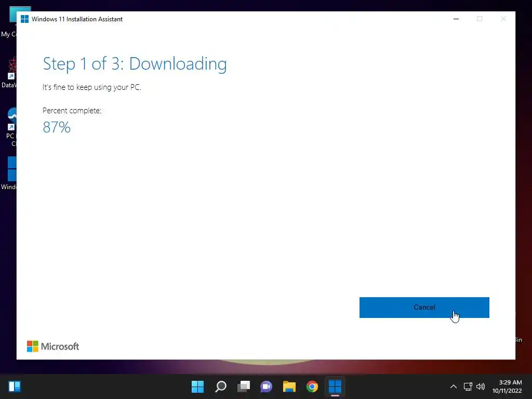The image size is (532, 399).
Task: Open volume control tray icon
Action: click(x=481, y=387)
